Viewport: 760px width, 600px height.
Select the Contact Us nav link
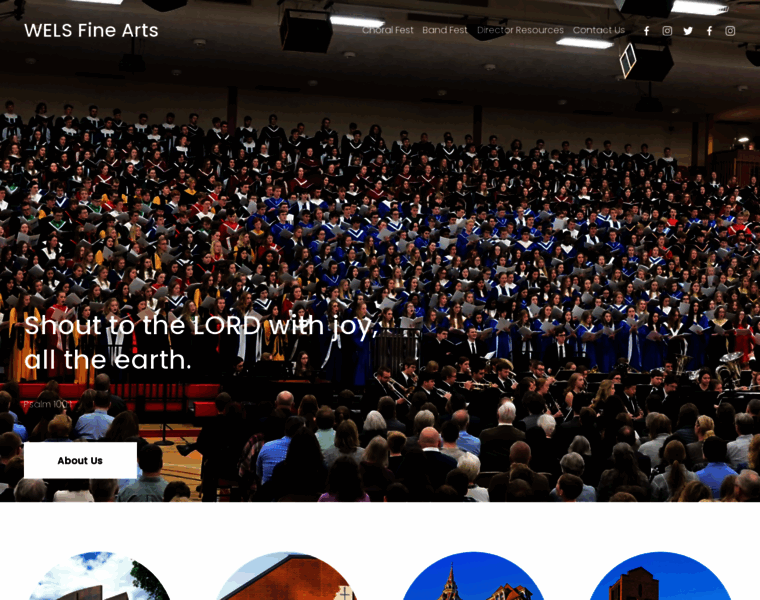[x=599, y=30]
